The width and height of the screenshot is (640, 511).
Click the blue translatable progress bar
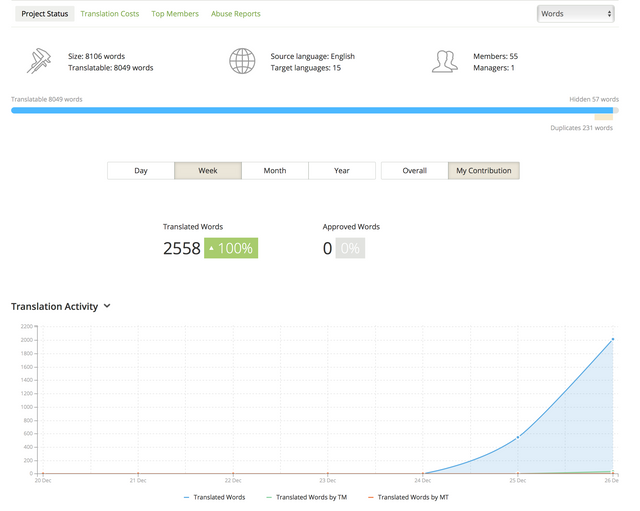click(300, 110)
